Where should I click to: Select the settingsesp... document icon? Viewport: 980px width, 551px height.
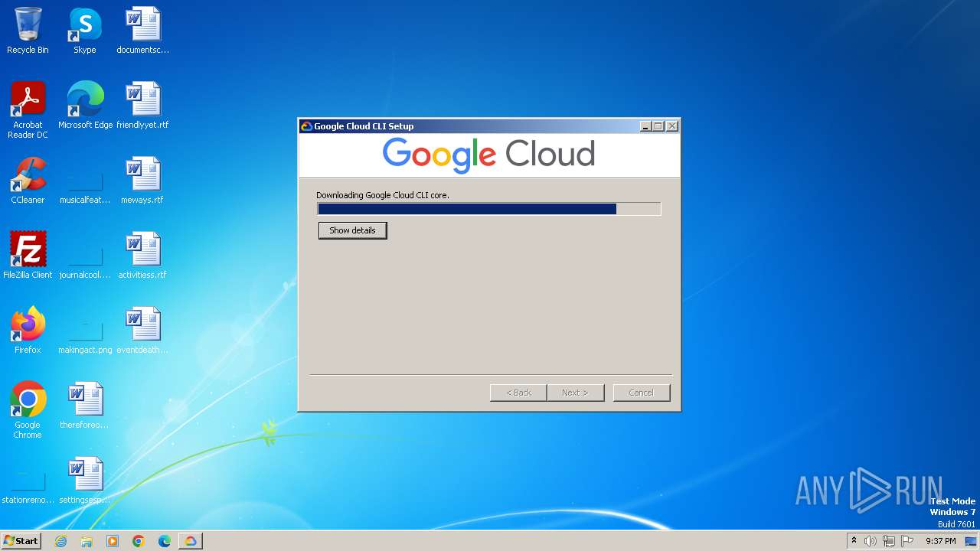click(x=85, y=481)
